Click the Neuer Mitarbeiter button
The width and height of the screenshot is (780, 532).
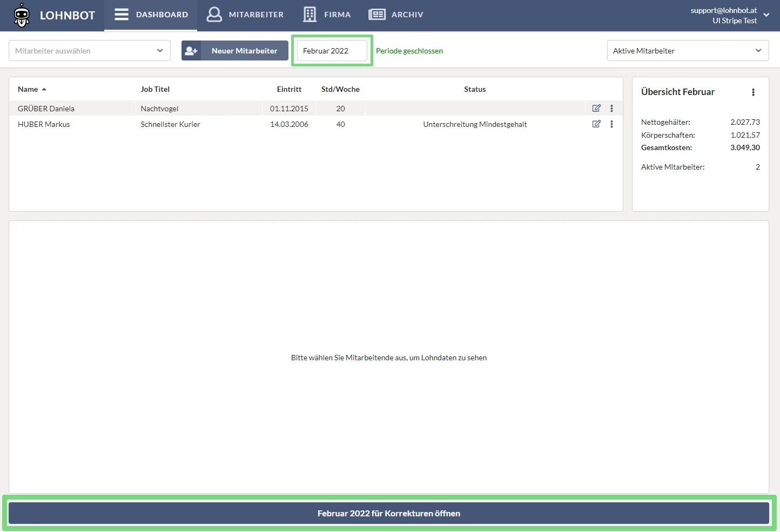(x=235, y=51)
